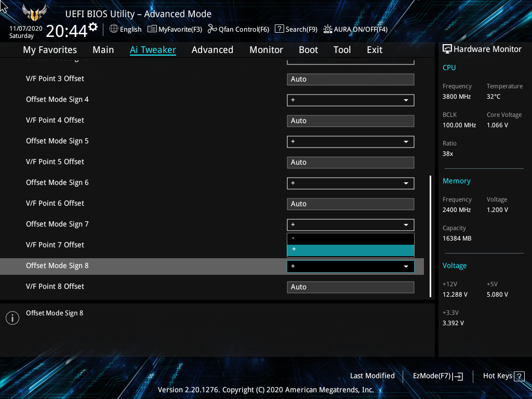Switch to the Boot tab

pos(309,50)
